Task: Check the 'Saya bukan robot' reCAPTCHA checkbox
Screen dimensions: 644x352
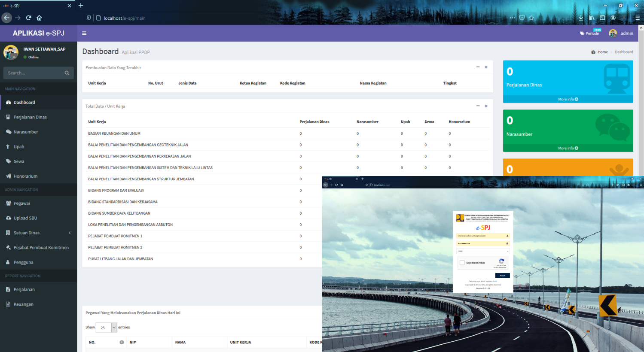Action: (462, 263)
